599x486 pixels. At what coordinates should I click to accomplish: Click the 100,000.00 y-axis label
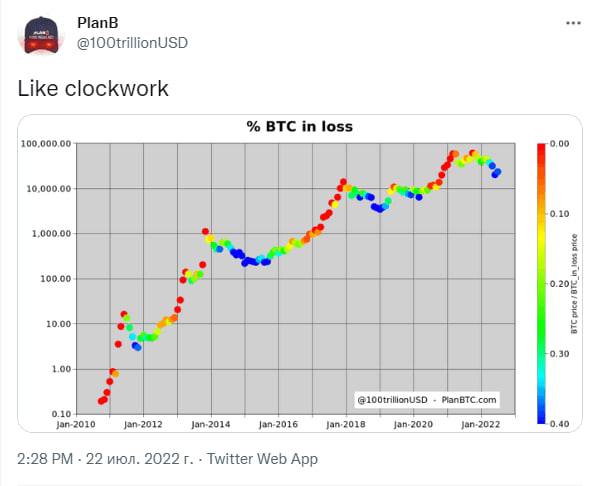tap(46, 144)
